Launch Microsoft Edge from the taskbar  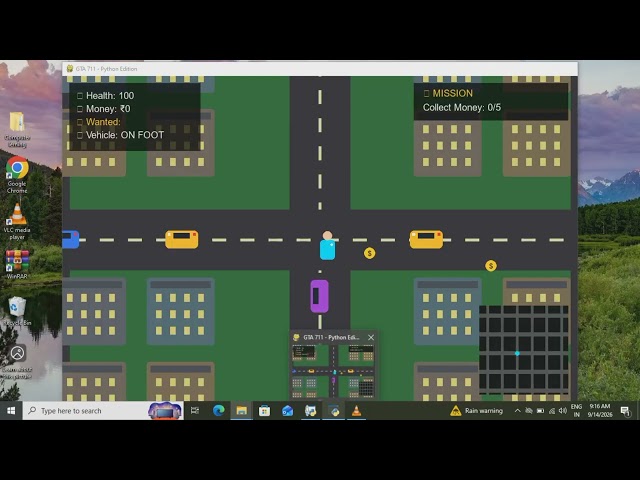coord(218,411)
